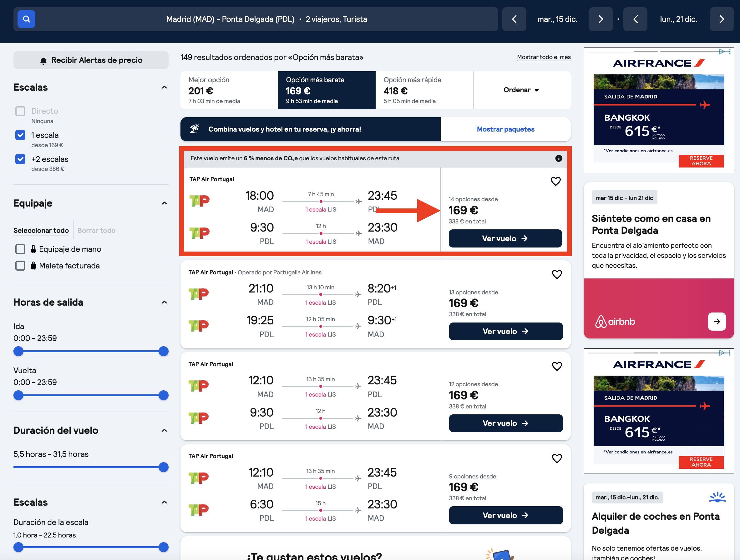Go to next departure date after mar., 15 dic.
Image resolution: width=740 pixels, height=560 pixels.
[601, 19]
